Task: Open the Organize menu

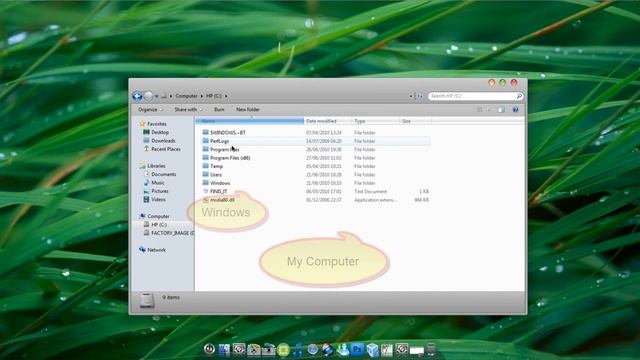Action: click(x=150, y=110)
